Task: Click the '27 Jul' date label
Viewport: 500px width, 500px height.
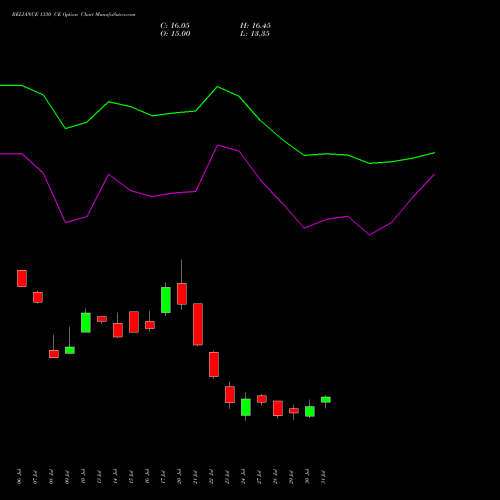Action: [259, 476]
